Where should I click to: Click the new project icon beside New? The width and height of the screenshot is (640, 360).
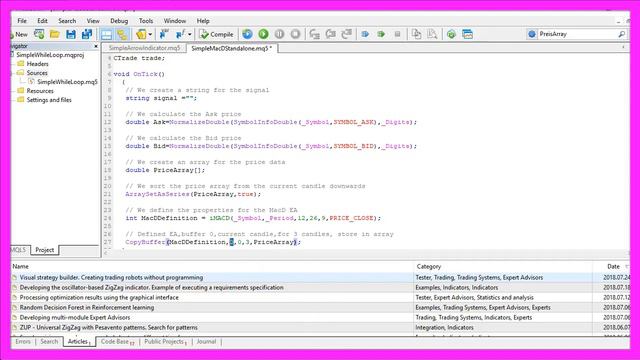pos(39,34)
